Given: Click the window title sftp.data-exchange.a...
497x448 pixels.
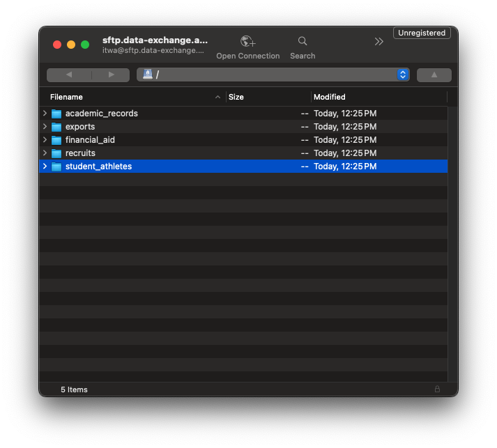Looking at the screenshot, I should 155,40.
